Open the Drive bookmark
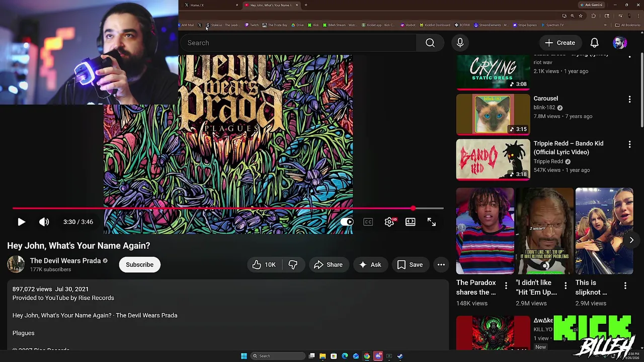The width and height of the screenshot is (644, 362). (297, 25)
